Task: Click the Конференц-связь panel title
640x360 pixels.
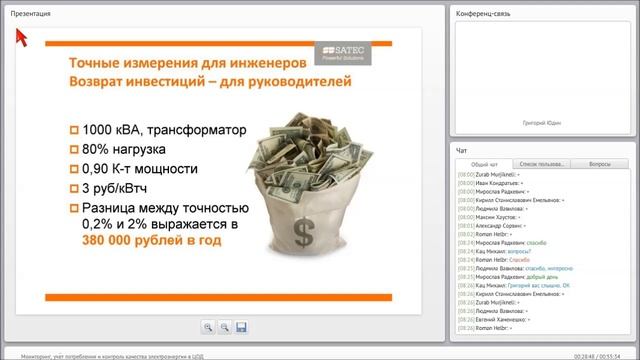Action: tap(483, 13)
